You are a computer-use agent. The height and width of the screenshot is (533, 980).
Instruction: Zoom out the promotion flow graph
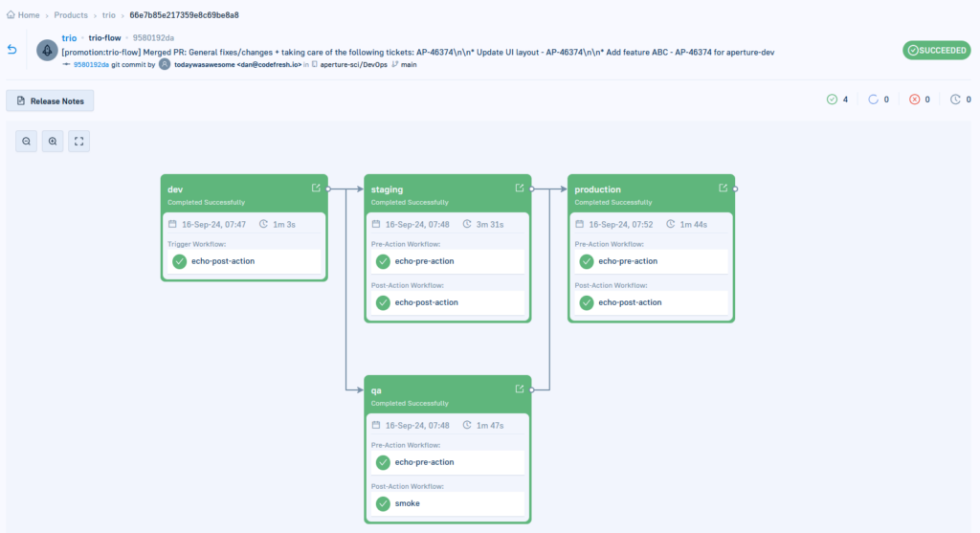(x=26, y=142)
